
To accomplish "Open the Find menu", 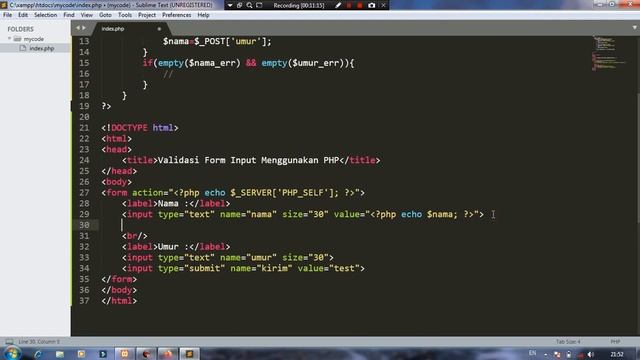I will [69, 15].
